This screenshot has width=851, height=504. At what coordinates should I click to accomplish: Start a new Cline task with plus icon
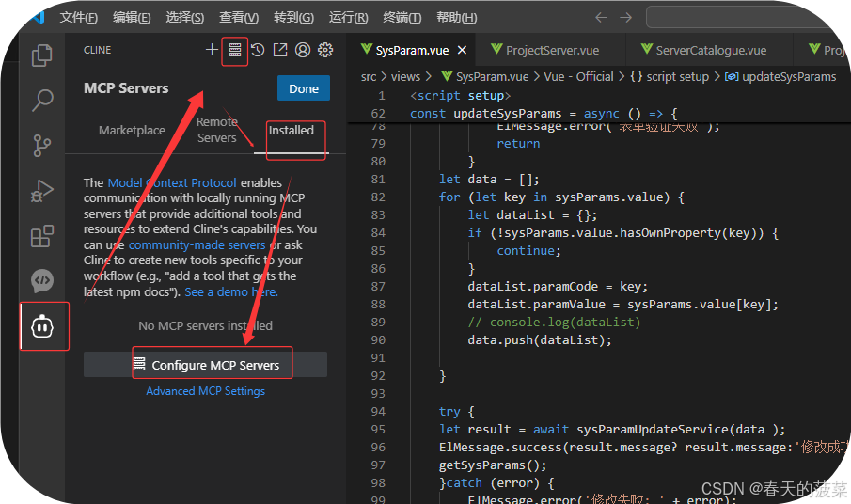coord(212,50)
